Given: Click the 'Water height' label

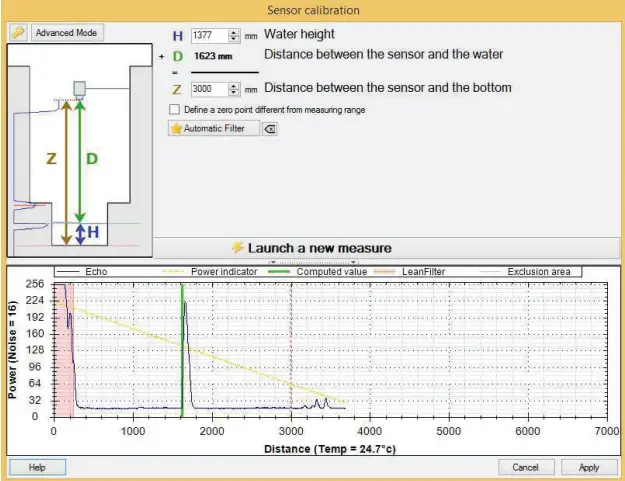Looking at the screenshot, I should click(x=299, y=34).
